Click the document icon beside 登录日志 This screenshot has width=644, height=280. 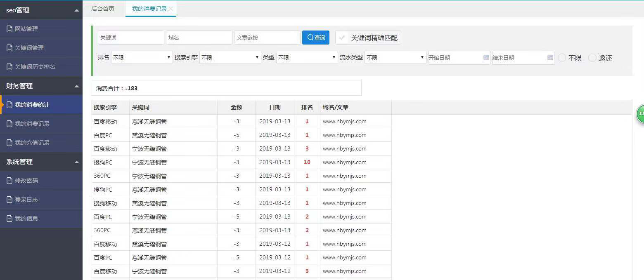point(9,200)
